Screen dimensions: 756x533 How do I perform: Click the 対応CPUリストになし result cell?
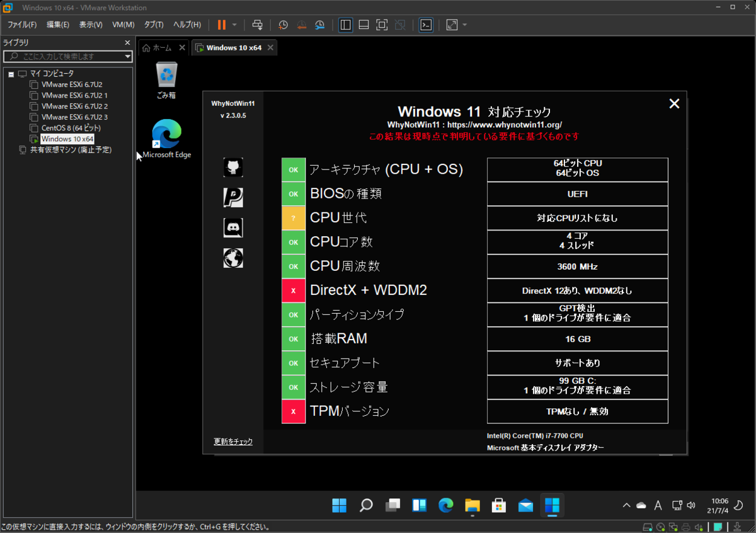[578, 218]
